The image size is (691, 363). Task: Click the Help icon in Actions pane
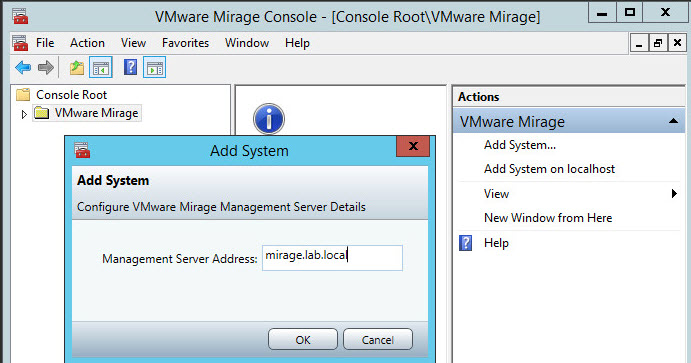pyautogui.click(x=465, y=243)
